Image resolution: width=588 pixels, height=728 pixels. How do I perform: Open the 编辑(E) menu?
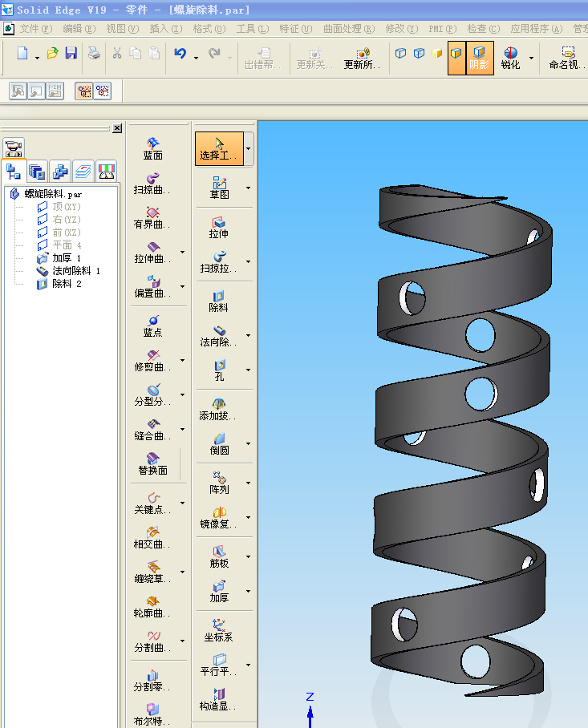pos(79,29)
